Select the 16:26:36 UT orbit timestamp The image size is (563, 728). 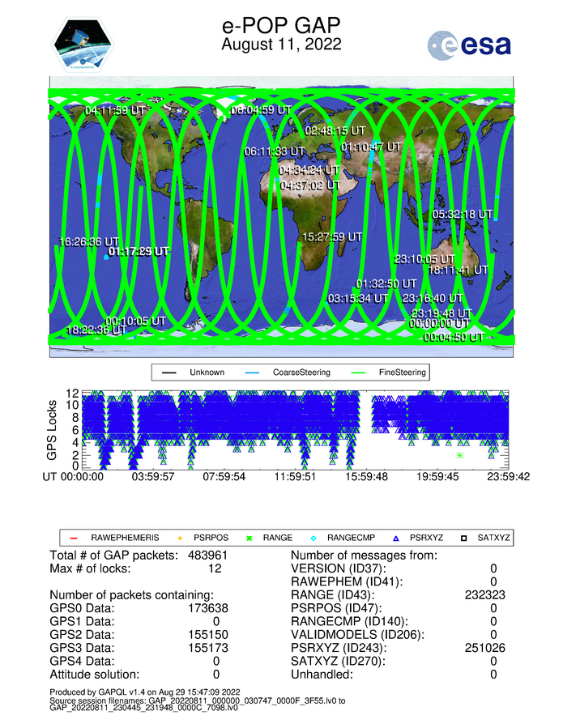click(x=90, y=241)
